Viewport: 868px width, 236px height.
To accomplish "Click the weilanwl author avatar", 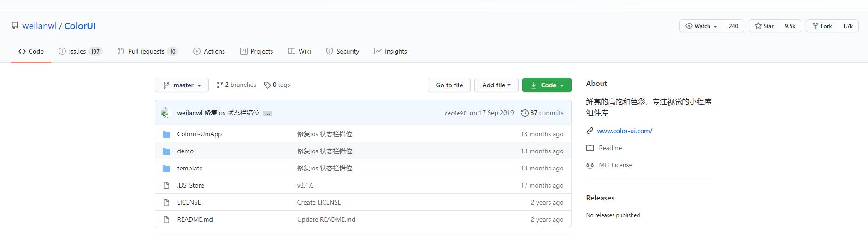I will [166, 113].
